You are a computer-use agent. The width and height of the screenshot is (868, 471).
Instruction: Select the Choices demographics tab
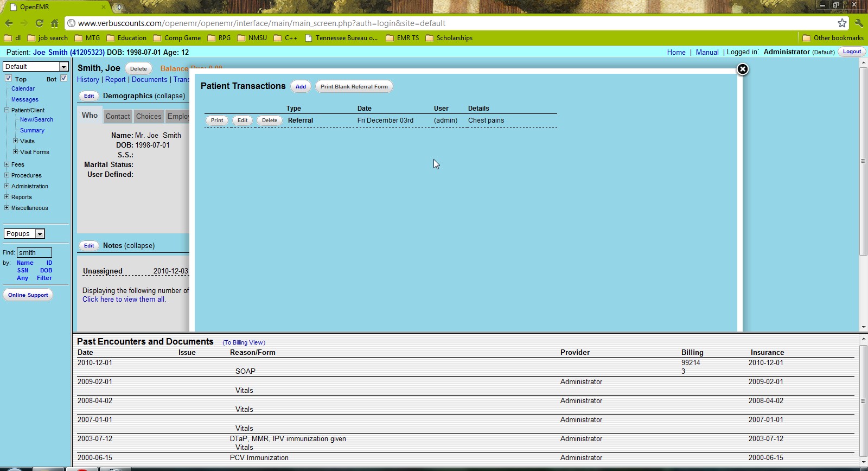point(149,116)
